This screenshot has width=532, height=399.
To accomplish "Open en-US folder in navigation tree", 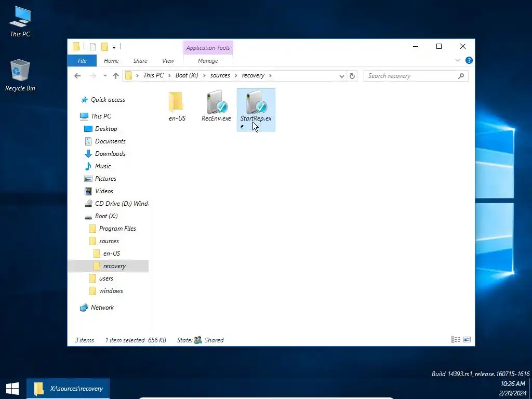I will pos(107,254).
